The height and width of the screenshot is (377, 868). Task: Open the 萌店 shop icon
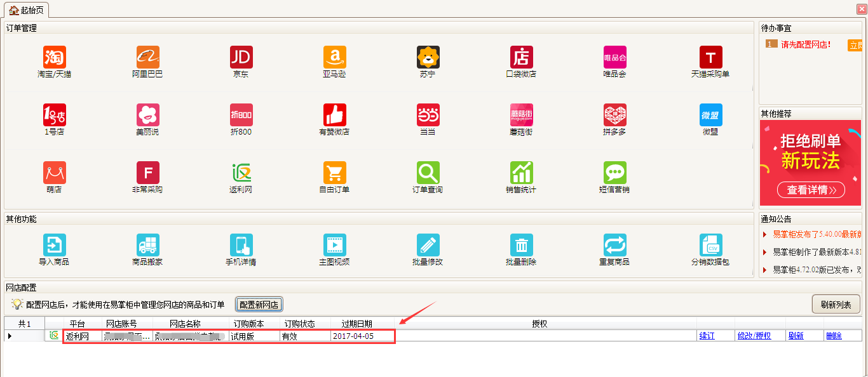coord(54,173)
